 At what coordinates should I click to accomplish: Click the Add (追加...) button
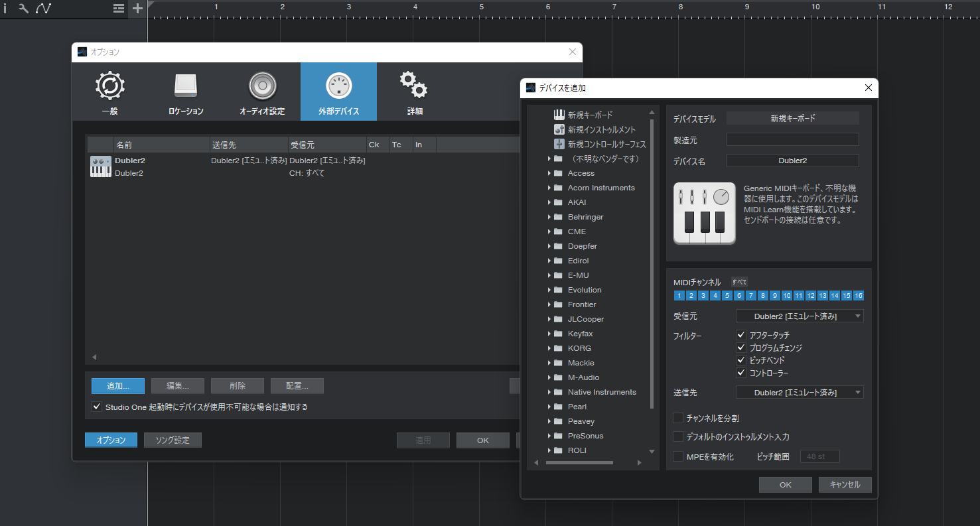118,386
